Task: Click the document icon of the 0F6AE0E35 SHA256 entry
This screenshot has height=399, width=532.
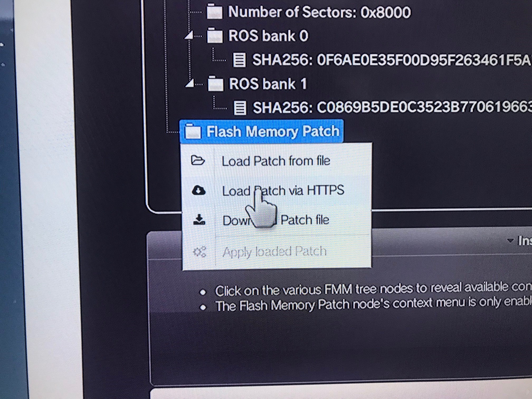Action: tap(239, 60)
